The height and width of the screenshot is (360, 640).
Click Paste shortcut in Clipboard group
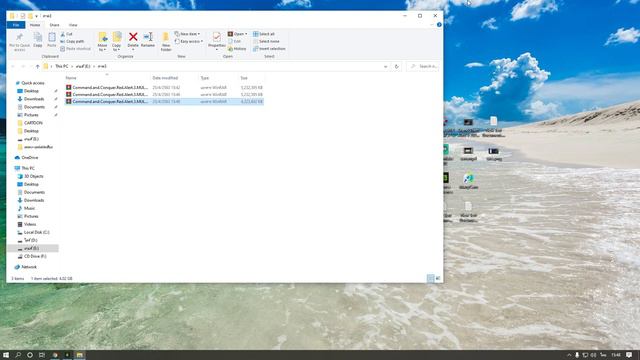tap(76, 49)
